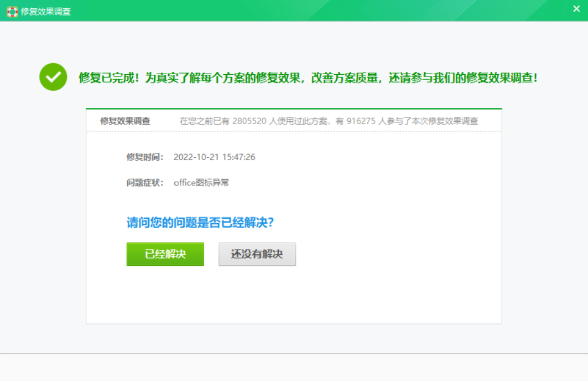The height and width of the screenshot is (381, 588).
Task: Click the window title 修复效果调查 in title bar
Action: (x=46, y=12)
